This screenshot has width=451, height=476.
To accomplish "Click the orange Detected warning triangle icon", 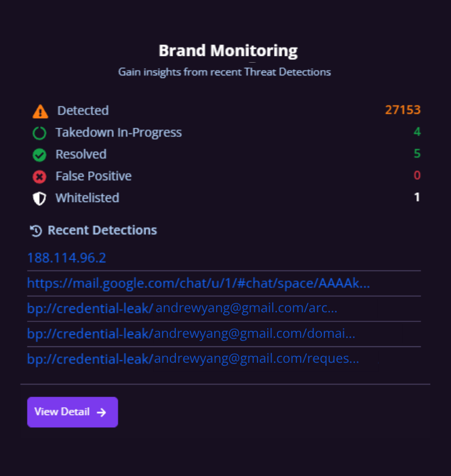I will coord(40,111).
